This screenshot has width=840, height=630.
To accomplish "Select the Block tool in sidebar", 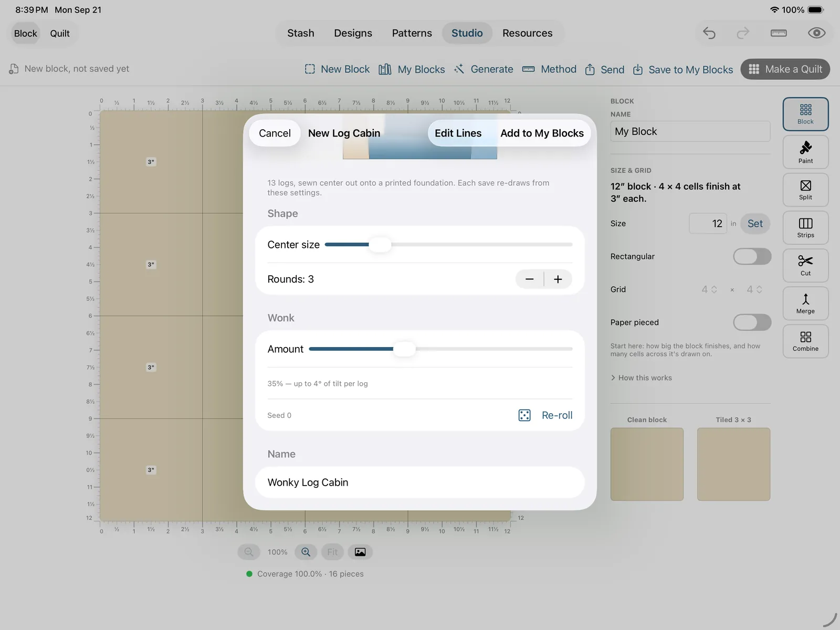I will pyautogui.click(x=805, y=114).
